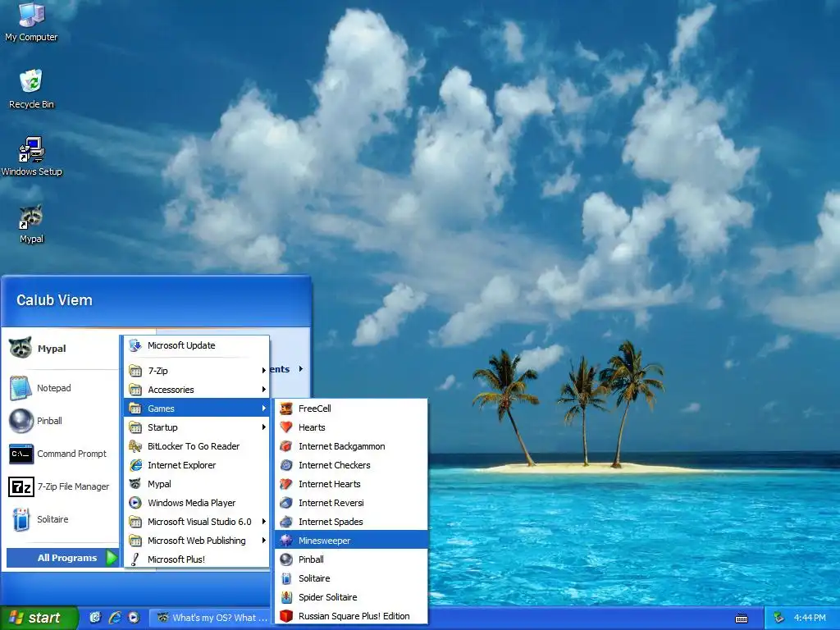Choose Internet Spades from Games menu
840x630 pixels.
pyautogui.click(x=351, y=521)
